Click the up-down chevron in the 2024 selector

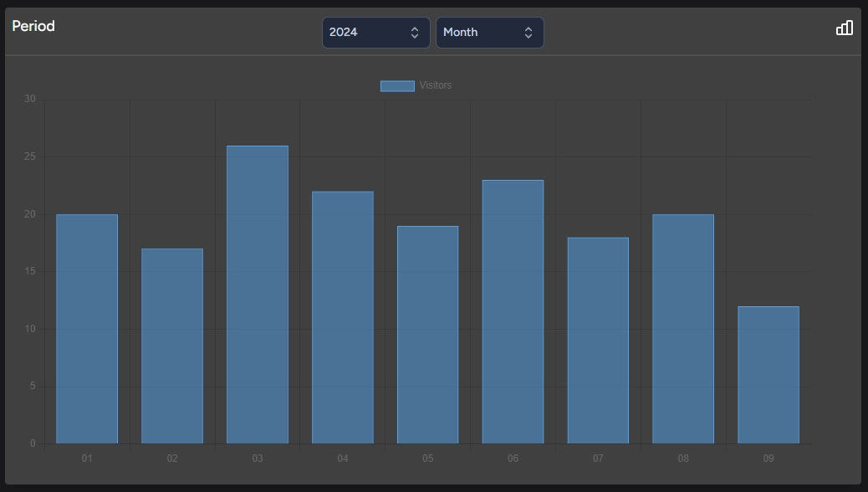point(415,33)
